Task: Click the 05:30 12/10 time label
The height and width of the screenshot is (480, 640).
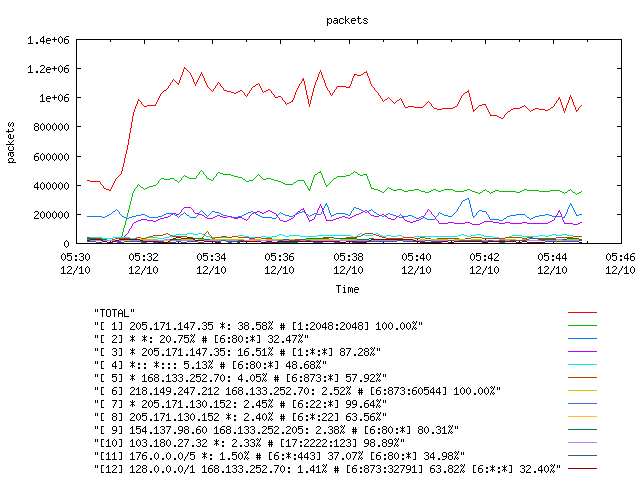Action: tap(76, 264)
